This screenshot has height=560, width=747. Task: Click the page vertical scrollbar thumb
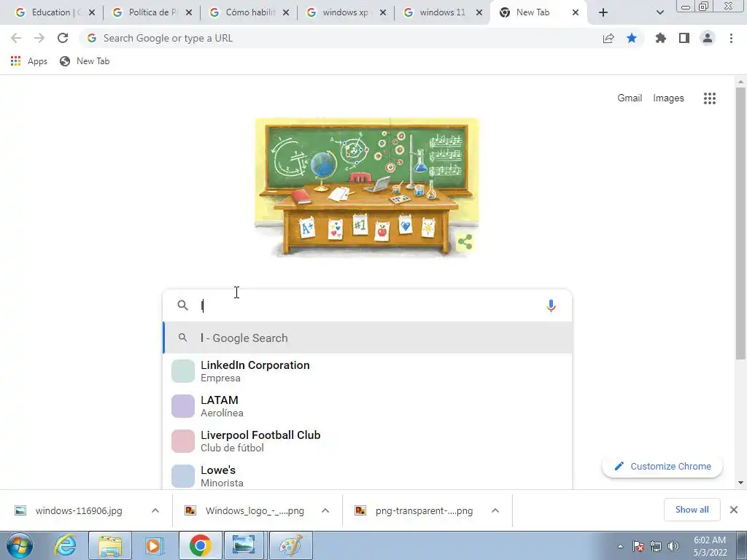[740, 224]
